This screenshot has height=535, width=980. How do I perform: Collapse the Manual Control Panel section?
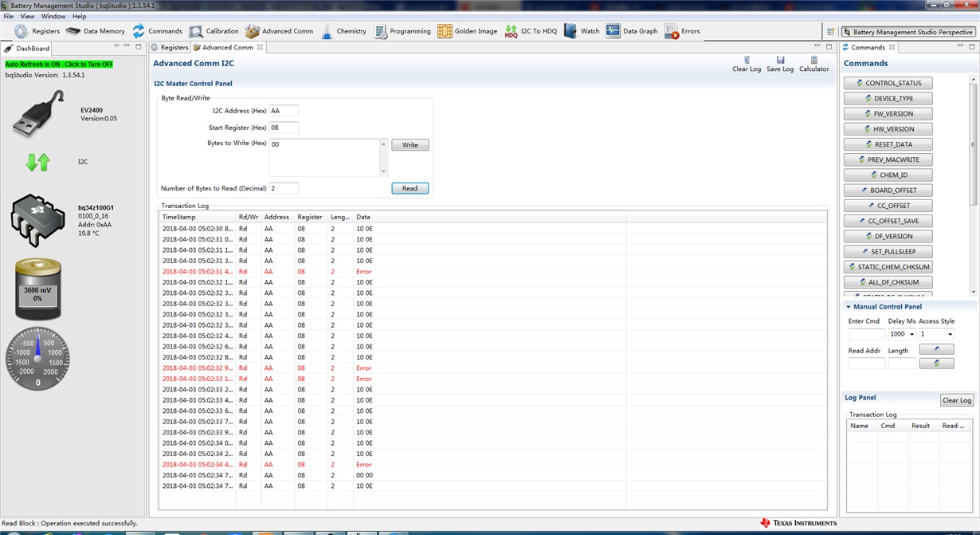[848, 307]
